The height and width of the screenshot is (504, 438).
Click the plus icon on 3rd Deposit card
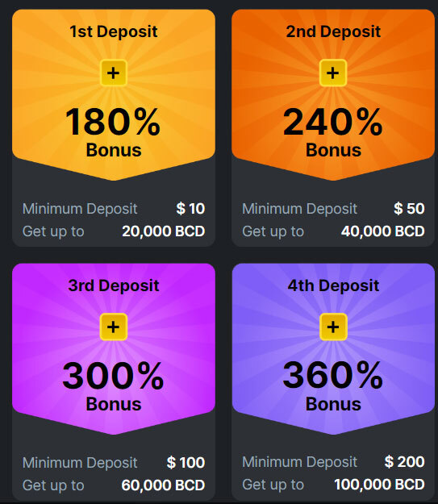point(113,327)
